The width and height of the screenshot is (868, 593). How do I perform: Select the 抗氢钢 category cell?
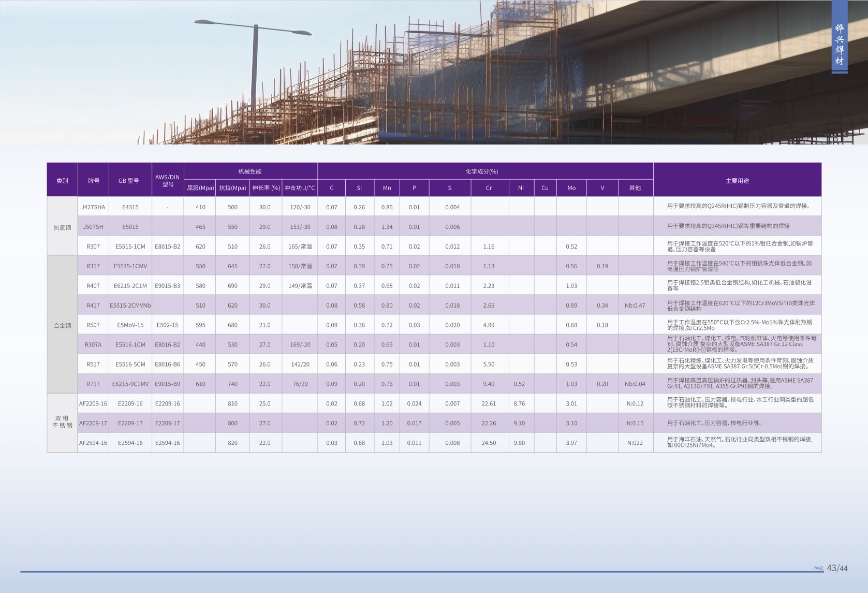pyautogui.click(x=62, y=227)
